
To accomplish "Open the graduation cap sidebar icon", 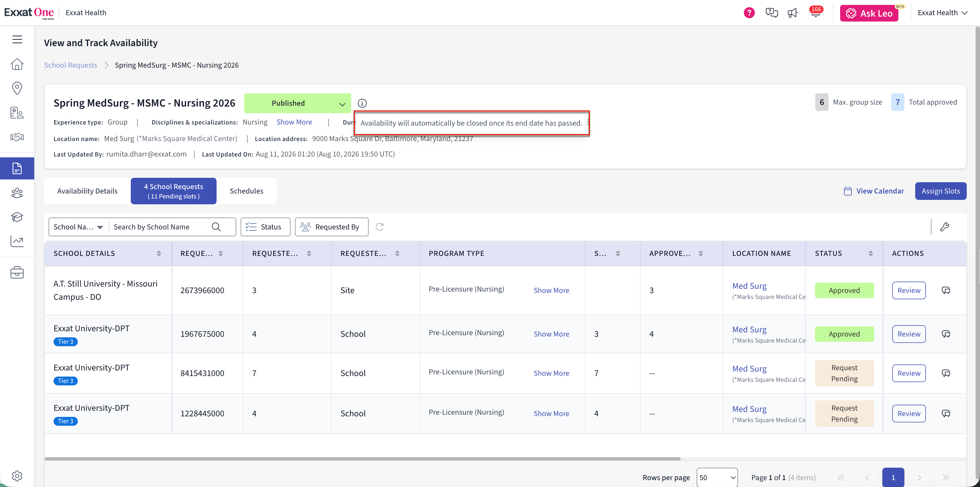I will 17,217.
